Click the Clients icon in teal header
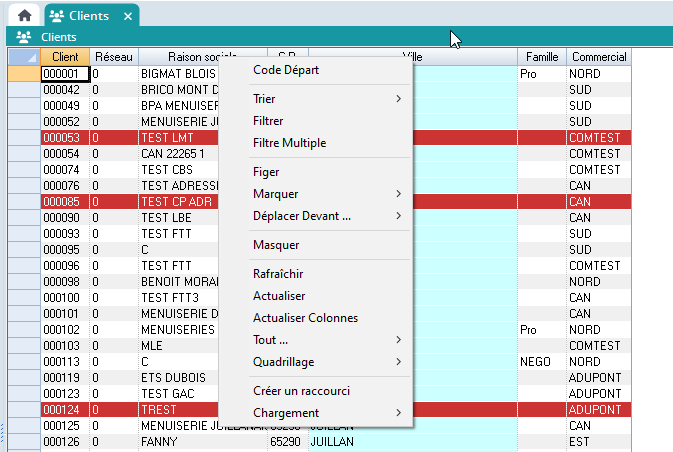This screenshot has height=452, width=673. pos(25,37)
